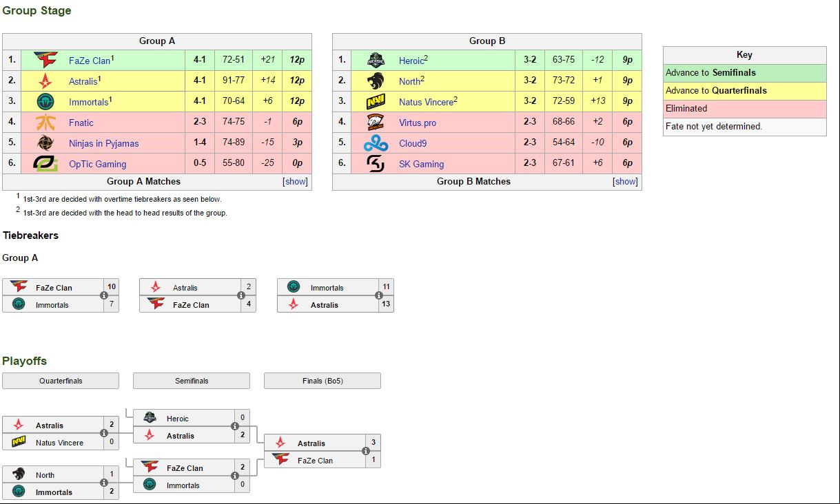Open info icon for FaZe Clan vs Immortals tiebreaker
The height and width of the screenshot is (504, 840).
104,295
